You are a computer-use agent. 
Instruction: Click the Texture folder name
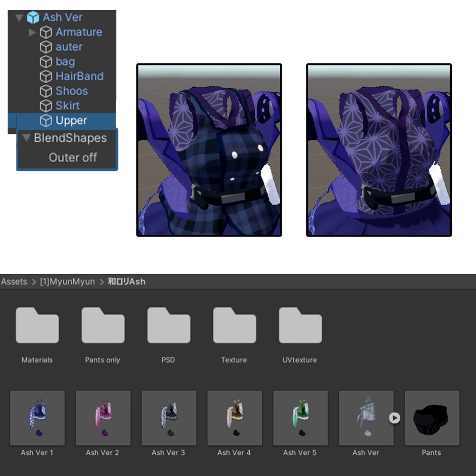coord(234,360)
